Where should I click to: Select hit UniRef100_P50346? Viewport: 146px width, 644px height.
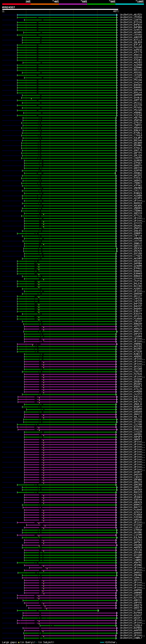click(x=131, y=80)
